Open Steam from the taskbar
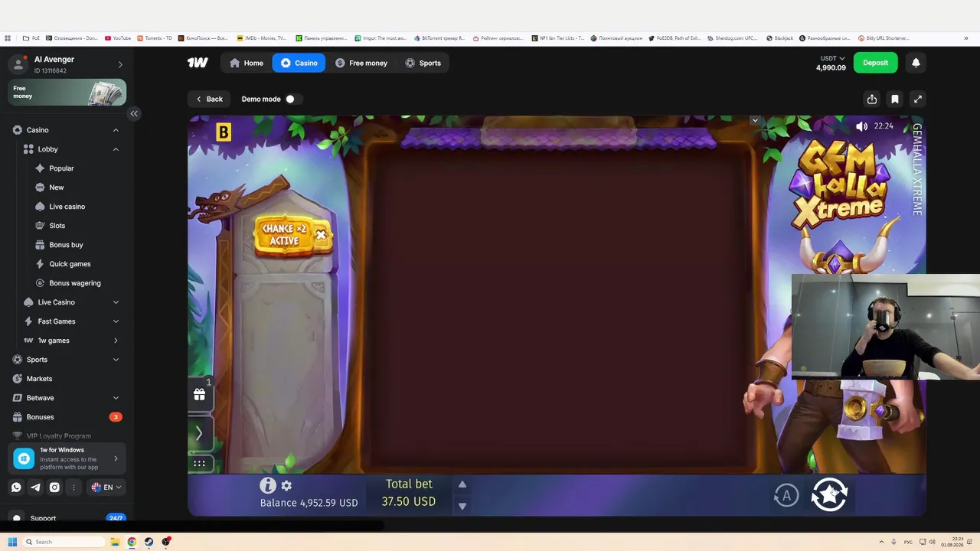 (149, 542)
